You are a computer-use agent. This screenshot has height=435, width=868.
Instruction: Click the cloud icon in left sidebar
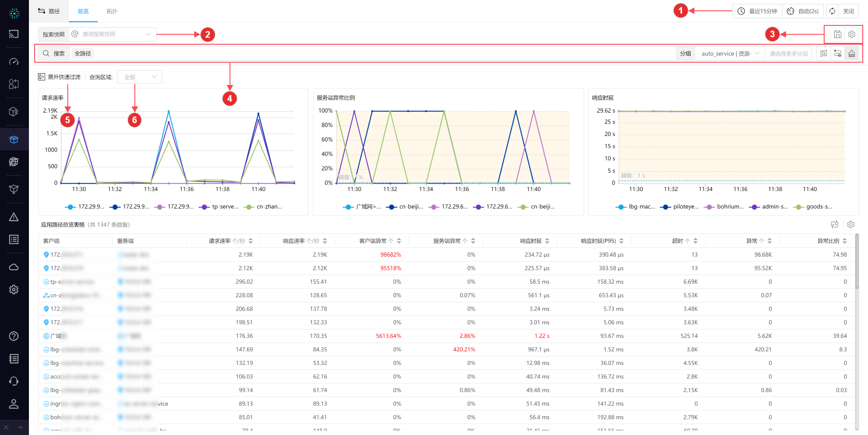[x=14, y=267]
